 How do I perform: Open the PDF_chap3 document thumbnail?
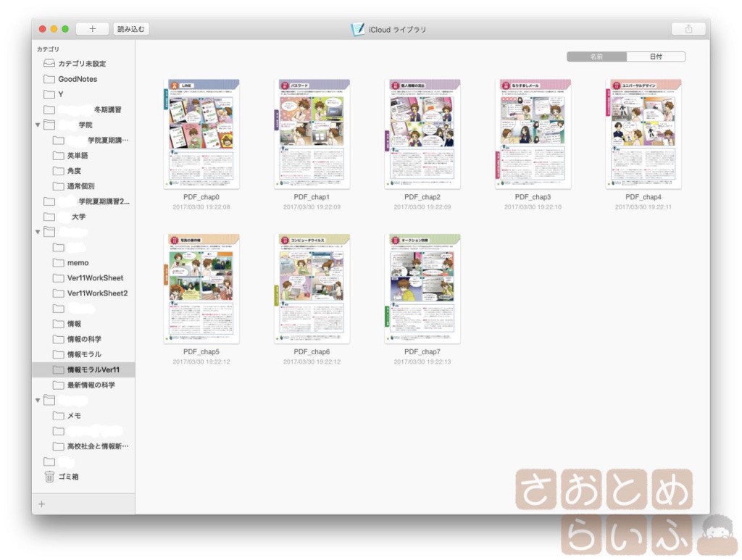pyautogui.click(x=533, y=134)
